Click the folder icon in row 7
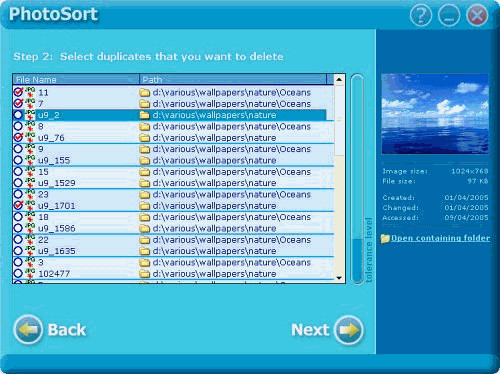 pyautogui.click(x=144, y=104)
